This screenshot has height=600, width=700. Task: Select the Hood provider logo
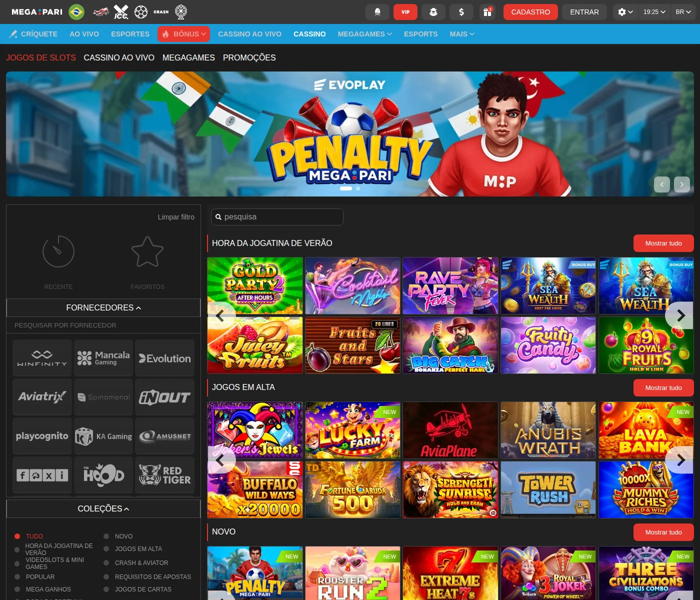point(103,475)
